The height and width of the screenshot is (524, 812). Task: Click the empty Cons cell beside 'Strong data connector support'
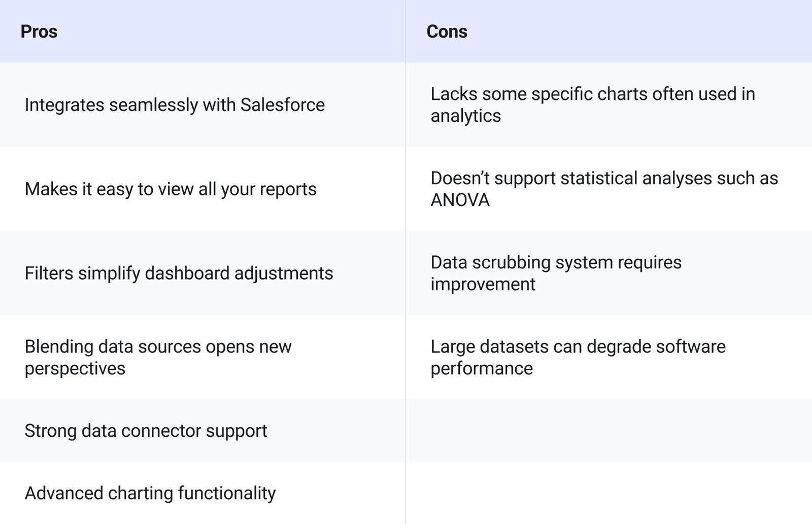click(608, 431)
